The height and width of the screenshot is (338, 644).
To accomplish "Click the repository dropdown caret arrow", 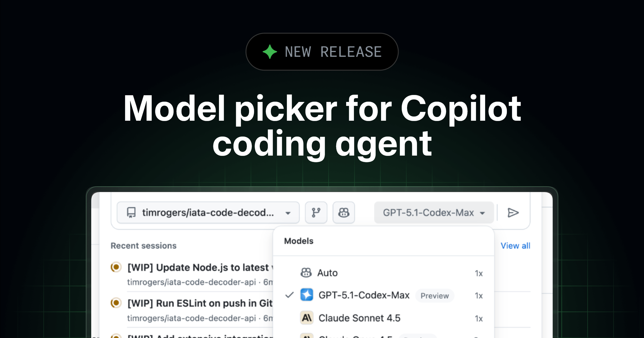I will [x=288, y=213].
